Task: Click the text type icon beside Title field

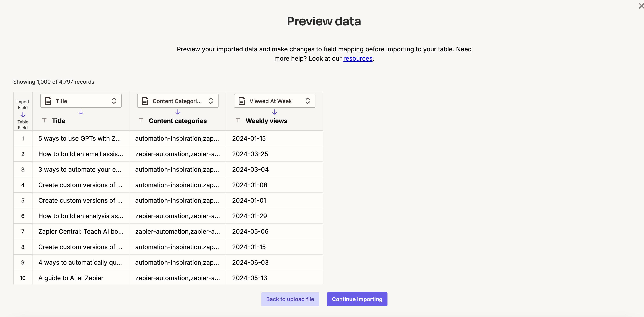Action: click(x=44, y=120)
